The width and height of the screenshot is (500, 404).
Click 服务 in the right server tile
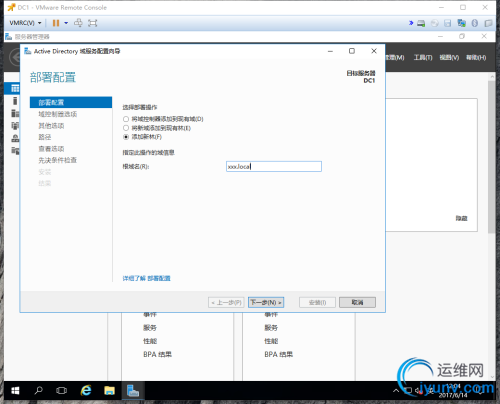point(271,328)
